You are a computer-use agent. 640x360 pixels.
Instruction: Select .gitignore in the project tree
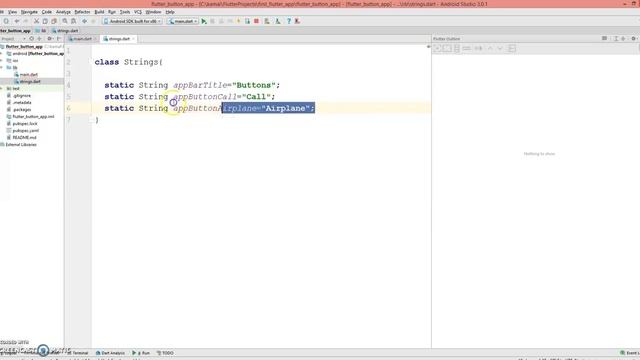(x=22, y=96)
